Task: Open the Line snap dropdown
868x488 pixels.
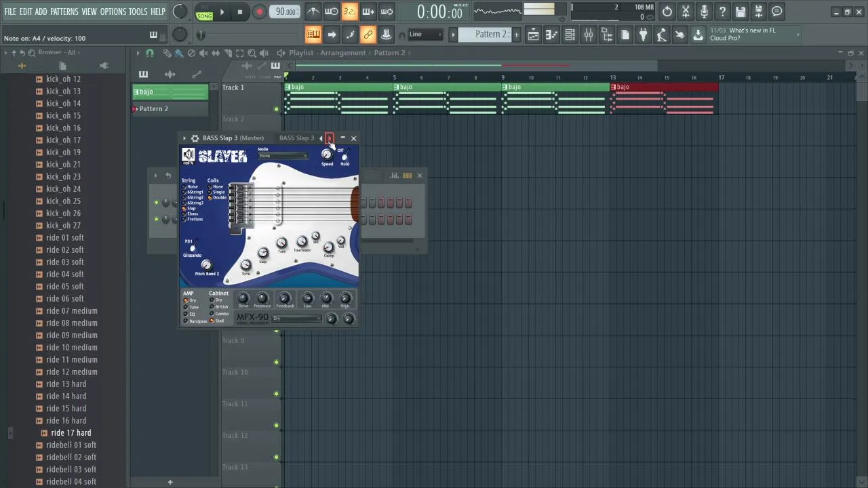Action: tap(425, 35)
